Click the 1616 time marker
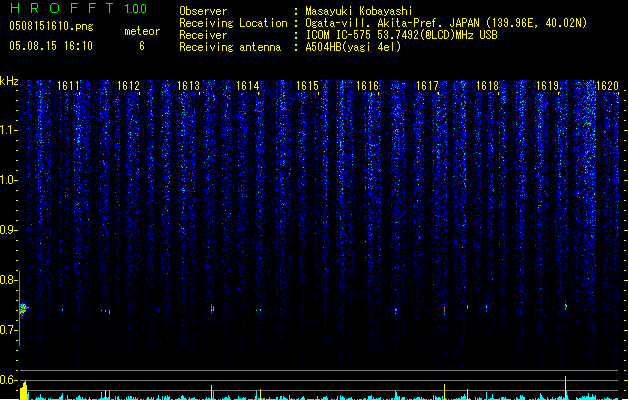This screenshot has width=629, height=400. (368, 86)
